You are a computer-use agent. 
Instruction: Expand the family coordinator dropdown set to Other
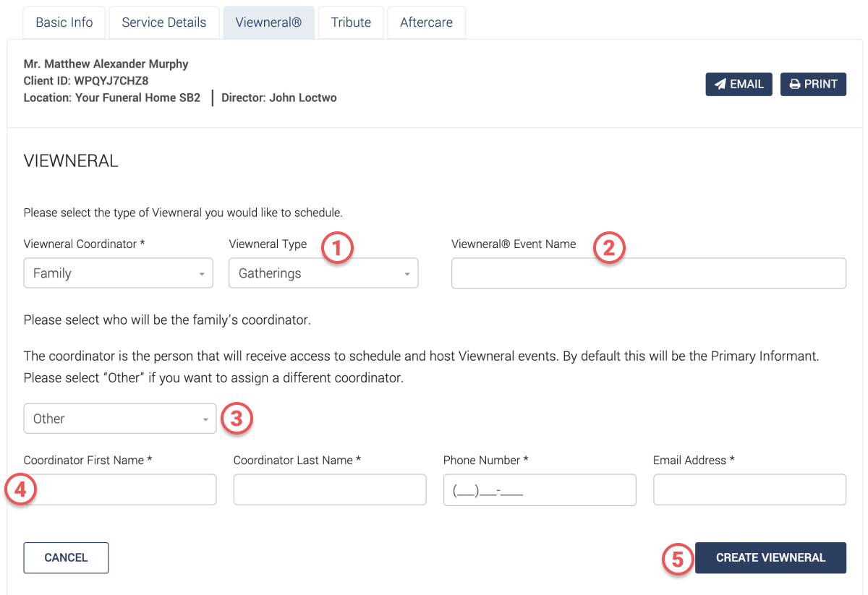pyautogui.click(x=119, y=419)
